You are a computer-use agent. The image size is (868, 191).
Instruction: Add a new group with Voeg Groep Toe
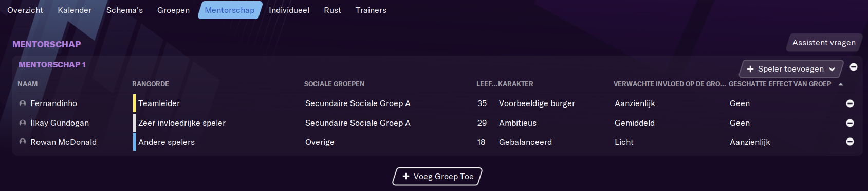tap(437, 176)
